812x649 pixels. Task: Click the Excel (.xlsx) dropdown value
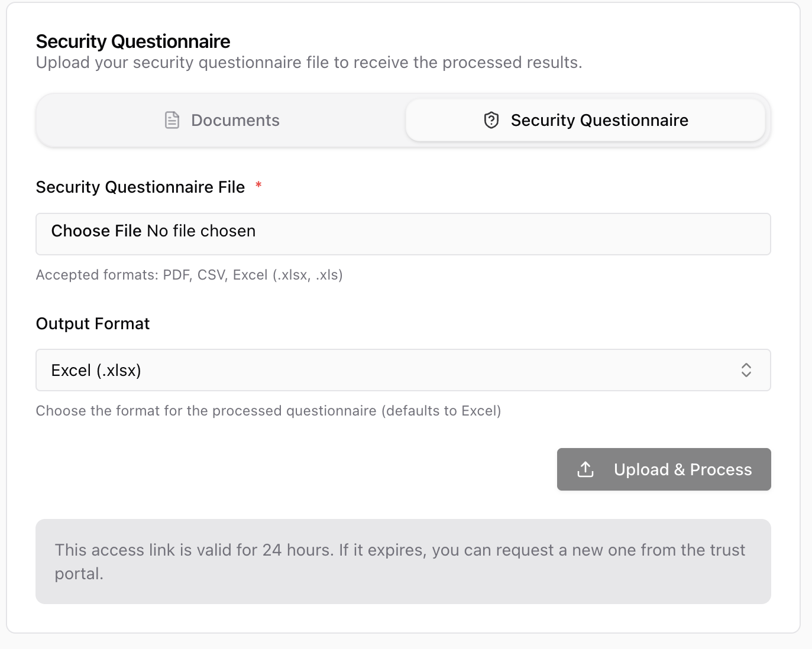coord(96,370)
